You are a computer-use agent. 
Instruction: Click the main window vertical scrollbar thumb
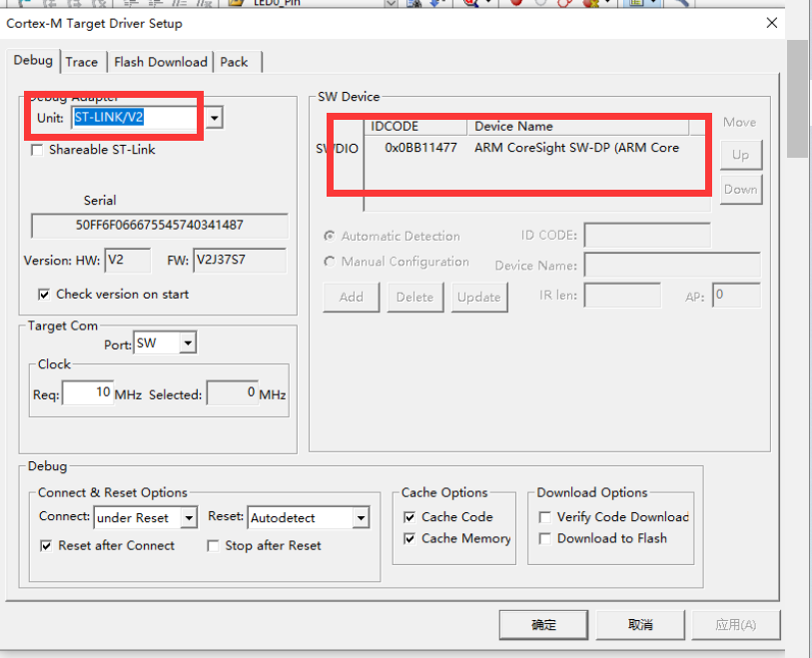[798, 99]
